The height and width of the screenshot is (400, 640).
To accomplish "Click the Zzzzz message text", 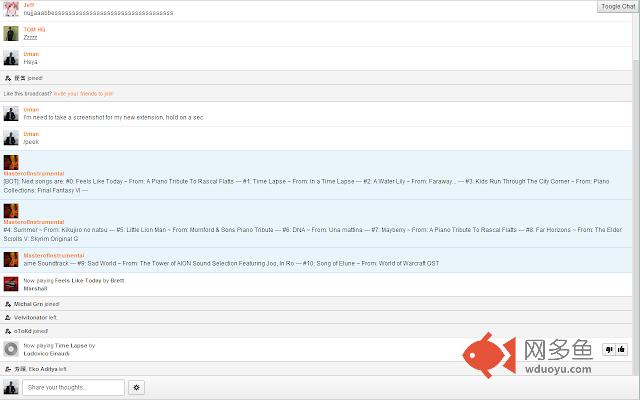I will click(x=30, y=37).
